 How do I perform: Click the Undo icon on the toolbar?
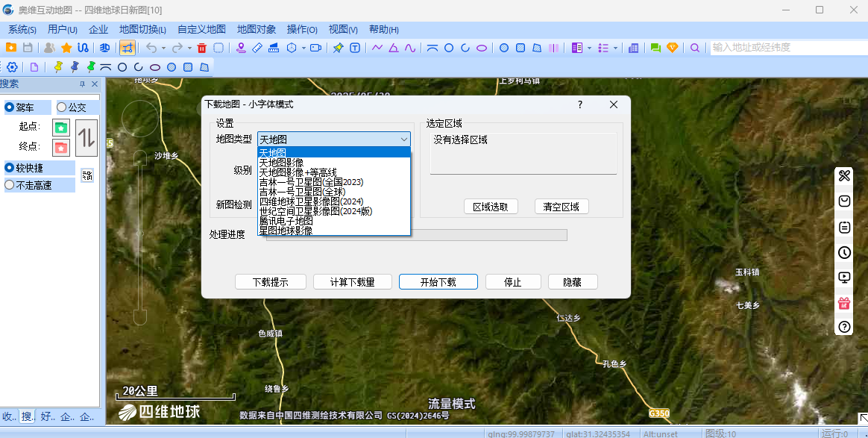(152, 47)
